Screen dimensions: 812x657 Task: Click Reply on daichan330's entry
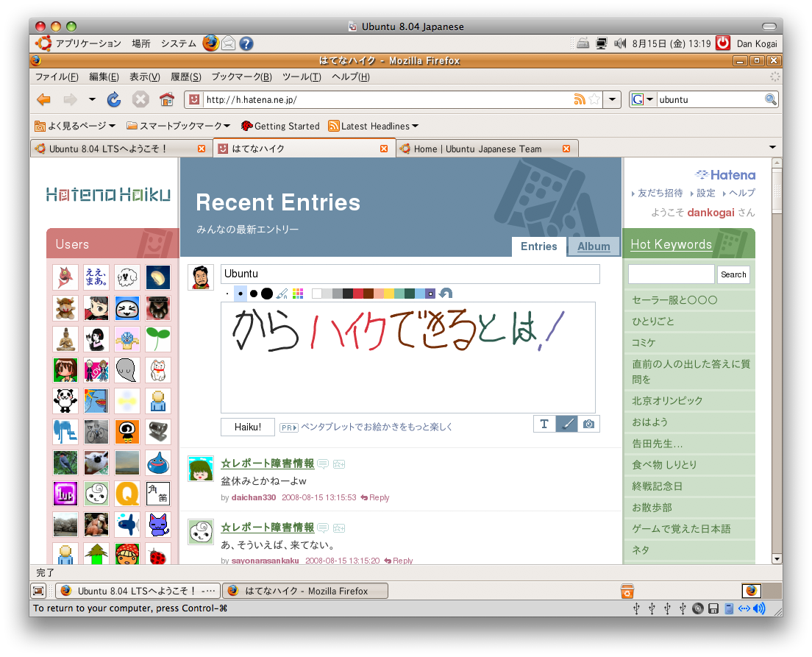pos(375,497)
